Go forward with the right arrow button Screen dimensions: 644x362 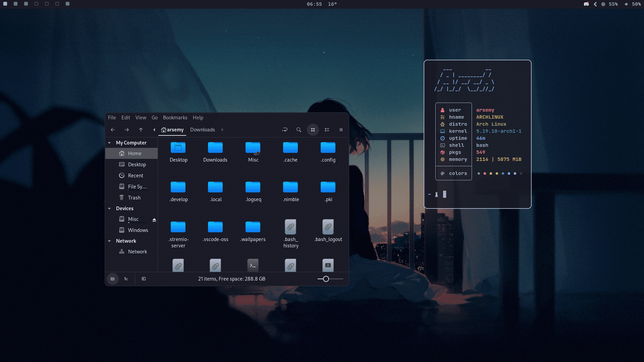127,130
